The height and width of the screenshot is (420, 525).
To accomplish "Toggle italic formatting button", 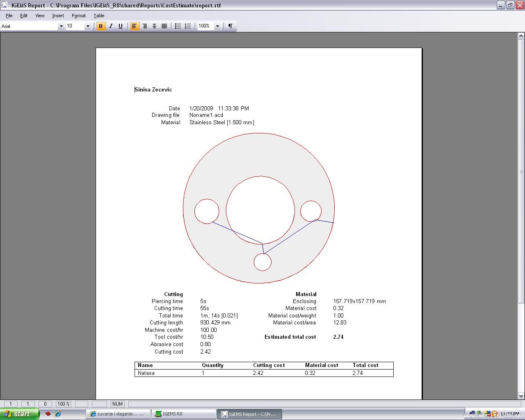I will coord(111,26).
